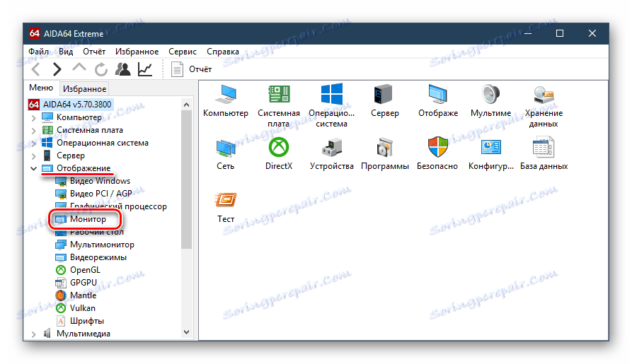The height and width of the screenshot is (364, 632).
Task: Open the База данных database icon
Action: click(544, 154)
